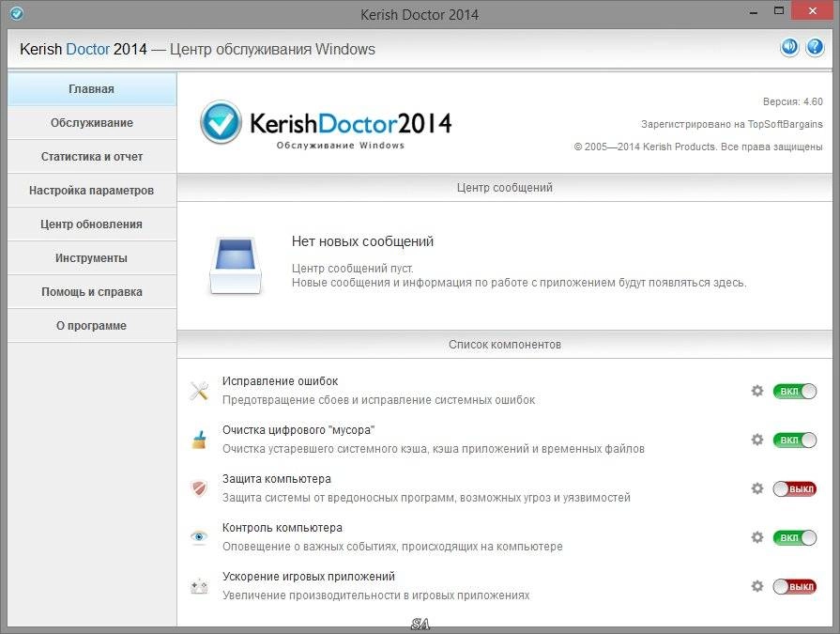Open settings gear for Ускорение игровых приложений
This screenshot has height=634, width=840.
tap(757, 586)
